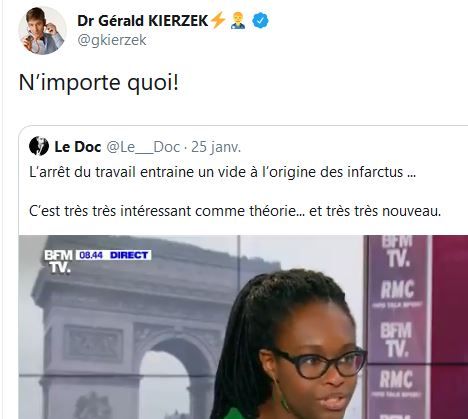Click the DIRECT badge on the video

click(x=129, y=255)
